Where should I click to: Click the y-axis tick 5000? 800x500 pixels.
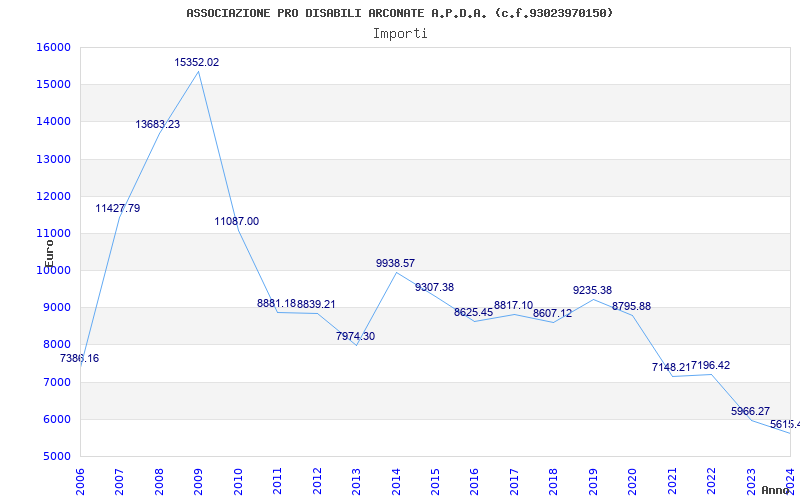[x=56, y=457]
